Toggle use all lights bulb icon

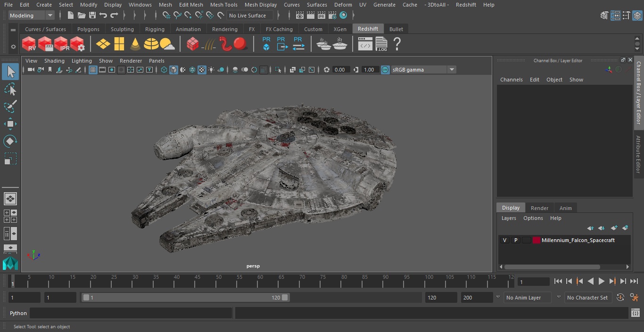click(x=211, y=70)
